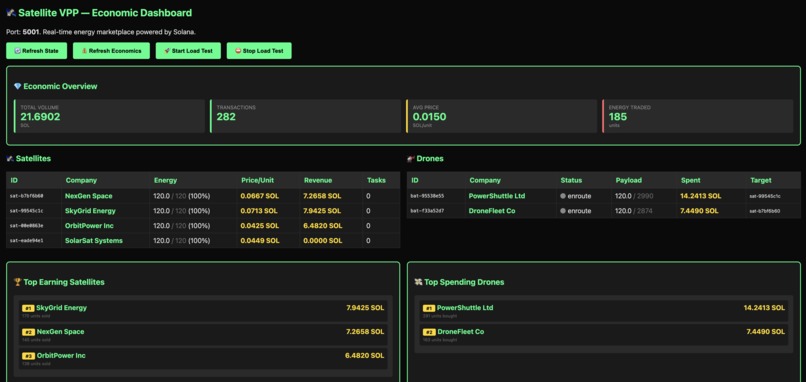Click the trophy icon for Top Earning Satellites

pos(17,282)
